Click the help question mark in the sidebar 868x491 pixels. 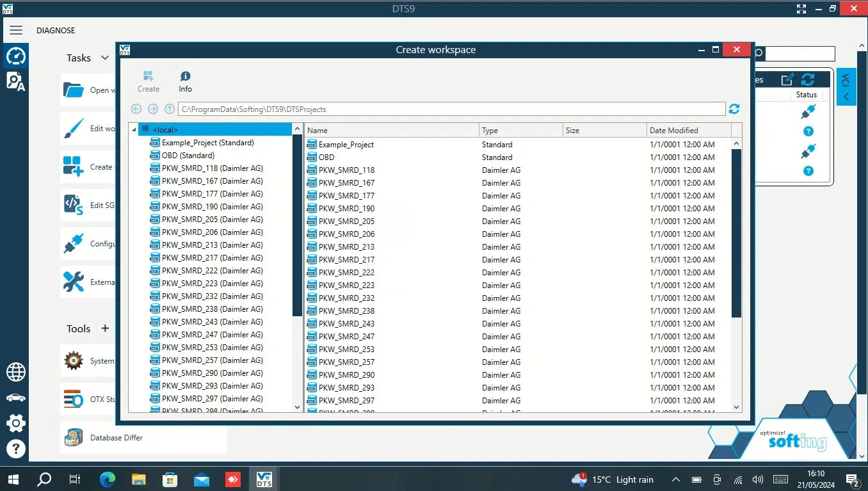[x=16, y=449]
